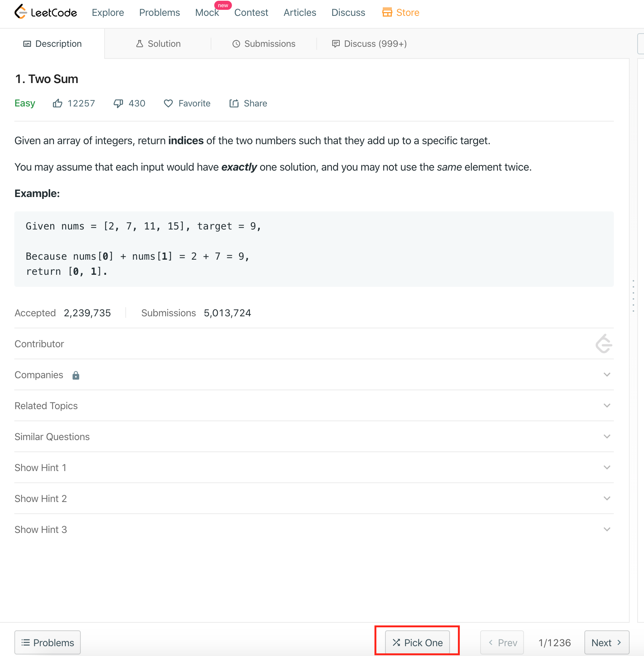Switch to the Solution tab

(158, 44)
